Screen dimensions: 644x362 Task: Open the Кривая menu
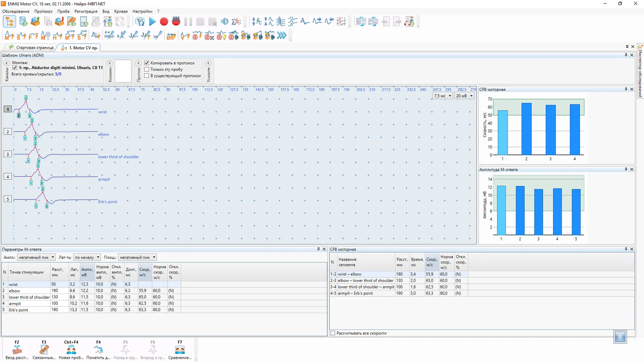(x=121, y=11)
